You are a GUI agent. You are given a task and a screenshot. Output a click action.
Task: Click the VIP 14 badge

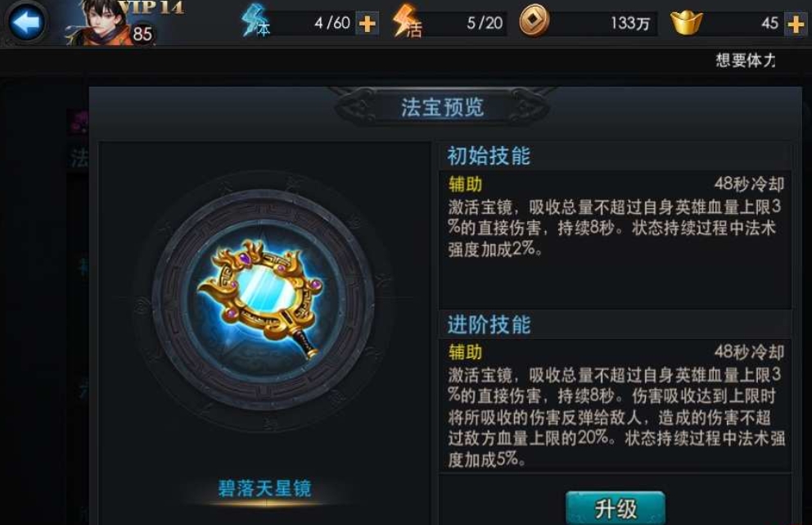click(x=151, y=7)
